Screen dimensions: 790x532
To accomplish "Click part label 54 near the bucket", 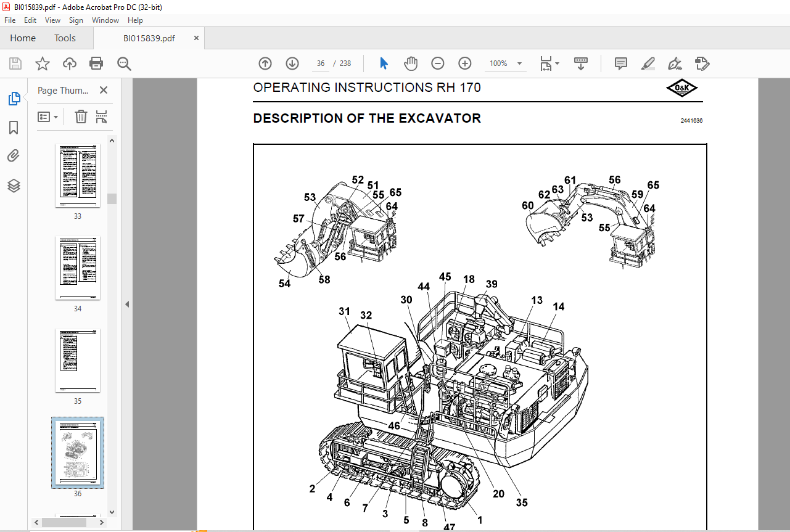I will click(x=284, y=284).
